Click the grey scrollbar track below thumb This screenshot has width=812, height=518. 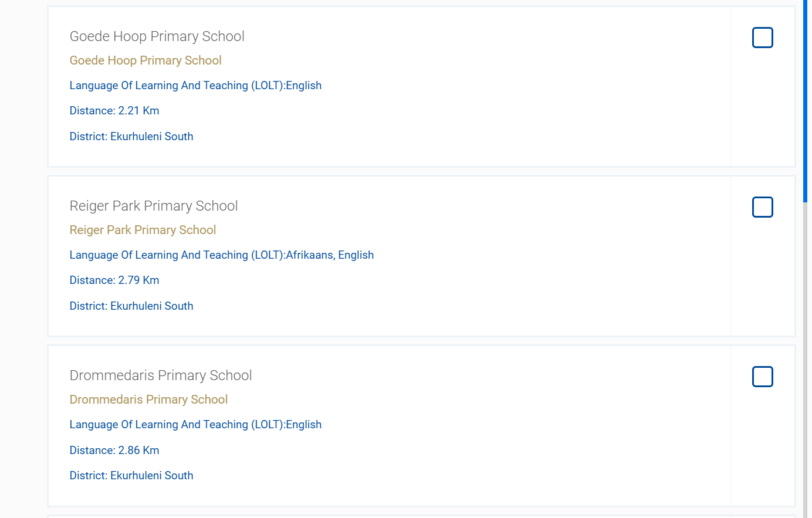coord(805,360)
